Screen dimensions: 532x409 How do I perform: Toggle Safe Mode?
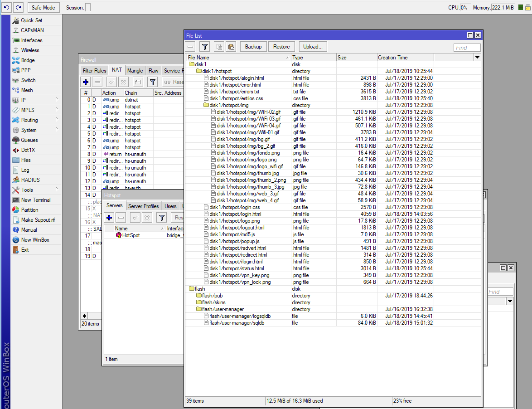click(43, 7)
